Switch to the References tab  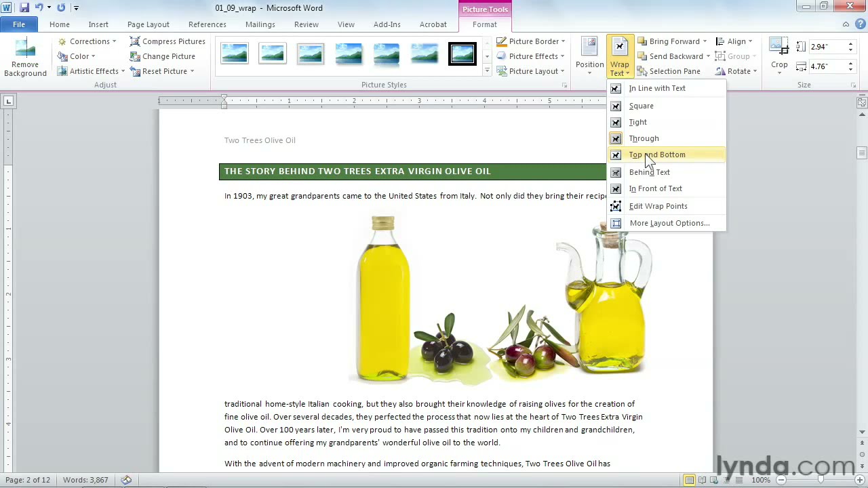[x=208, y=24]
